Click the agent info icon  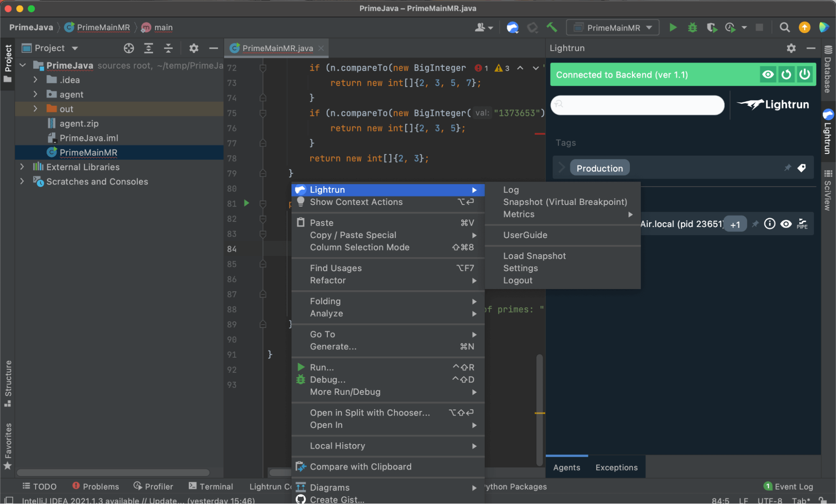770,224
